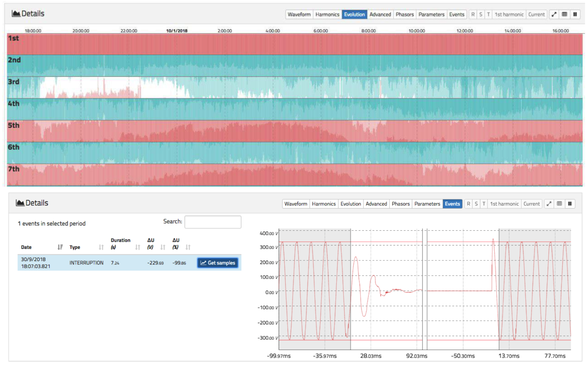The height and width of the screenshot is (367, 588).
Task: Click Get samples button for interruption
Action: point(218,263)
